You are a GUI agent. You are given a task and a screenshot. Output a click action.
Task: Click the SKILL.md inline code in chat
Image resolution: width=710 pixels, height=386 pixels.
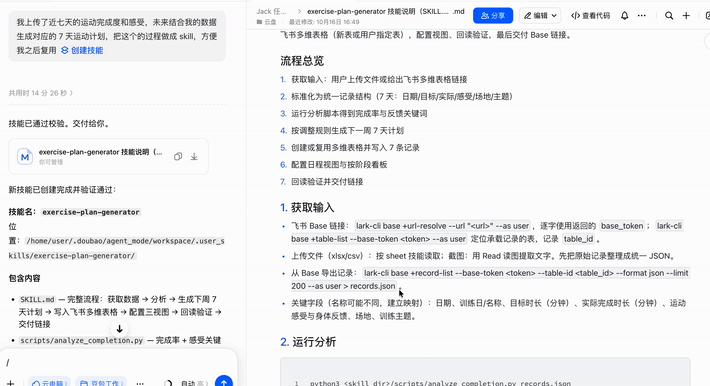tap(37, 299)
